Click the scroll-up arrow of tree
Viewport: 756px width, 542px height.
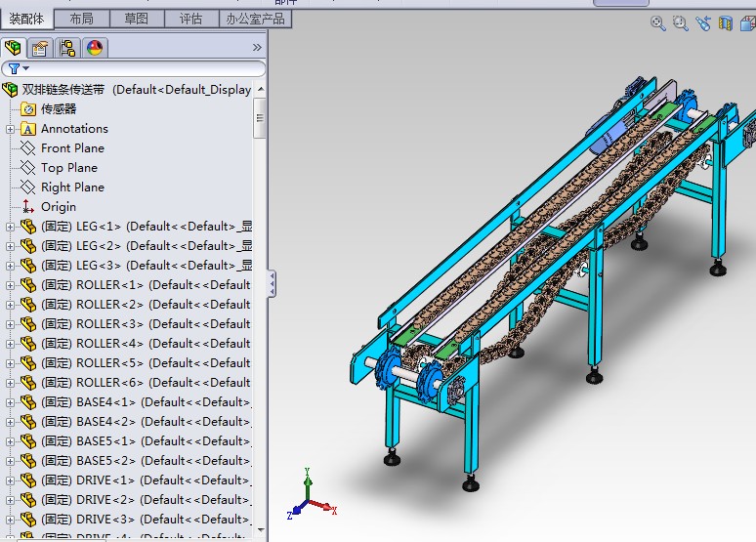coord(261,89)
